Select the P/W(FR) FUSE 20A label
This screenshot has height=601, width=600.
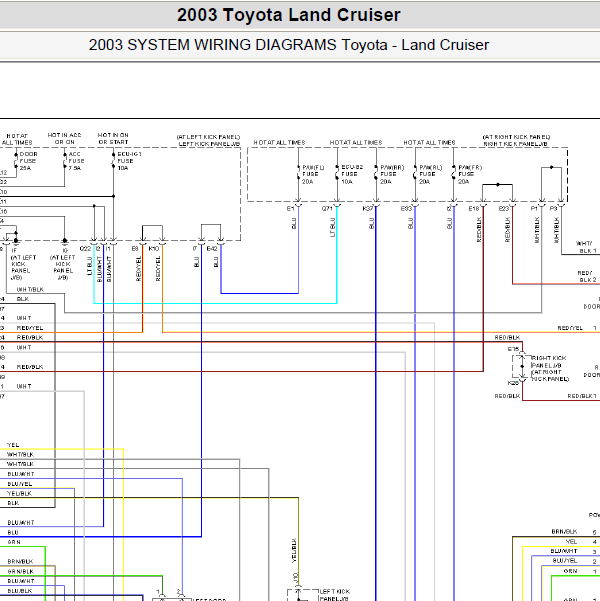tap(470, 174)
